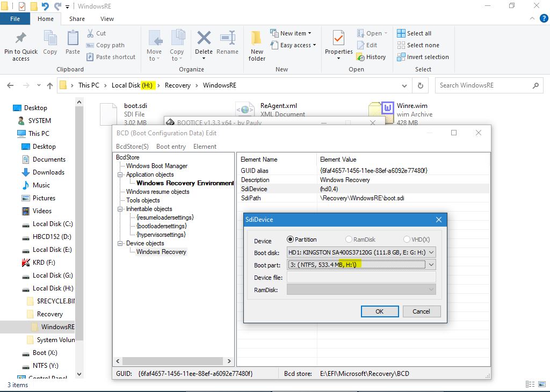Open Properties from the ribbon
The width and height of the screenshot is (550, 392).
(338, 40)
